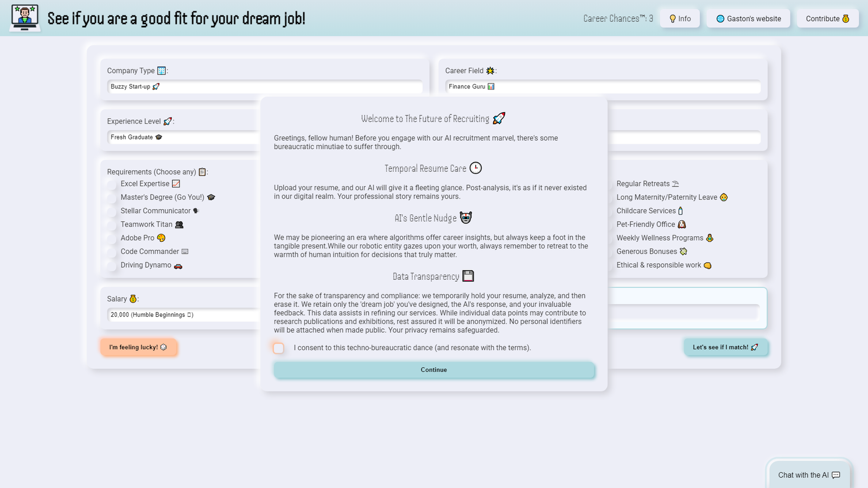Viewport: 868px width, 488px height.
Task: Select the Generous Bonuses perk
Action: (x=652, y=252)
